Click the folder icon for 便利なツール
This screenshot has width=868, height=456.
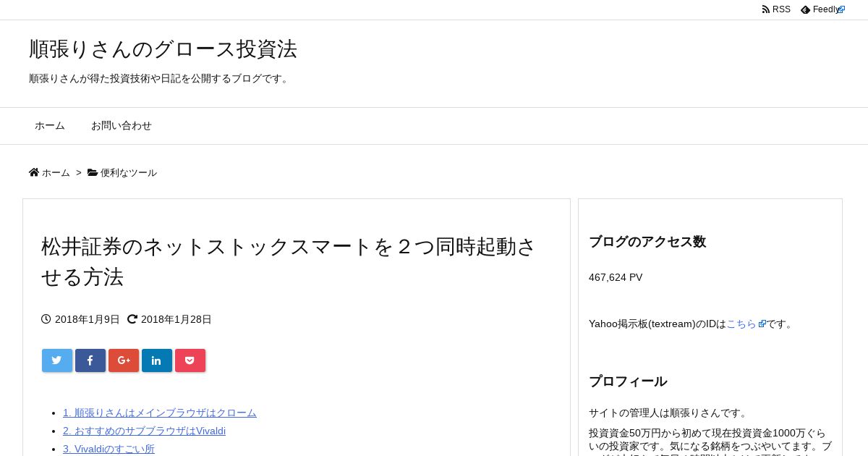point(93,172)
